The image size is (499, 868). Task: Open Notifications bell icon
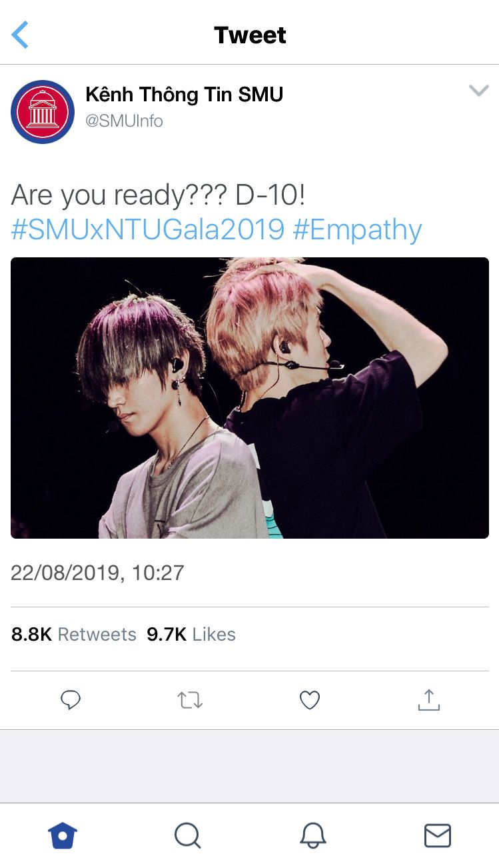(x=312, y=835)
